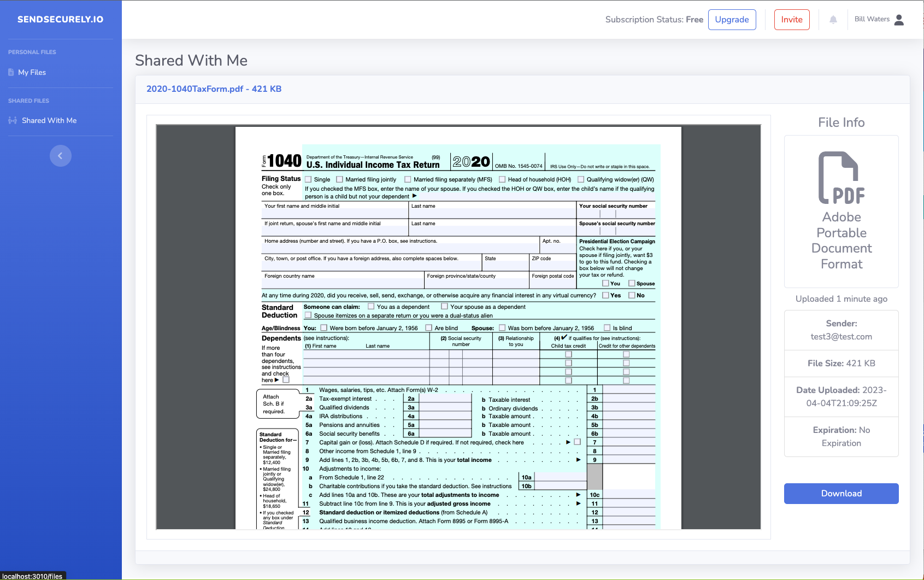
Task: Click line 1 Wages amount field
Action: point(629,390)
